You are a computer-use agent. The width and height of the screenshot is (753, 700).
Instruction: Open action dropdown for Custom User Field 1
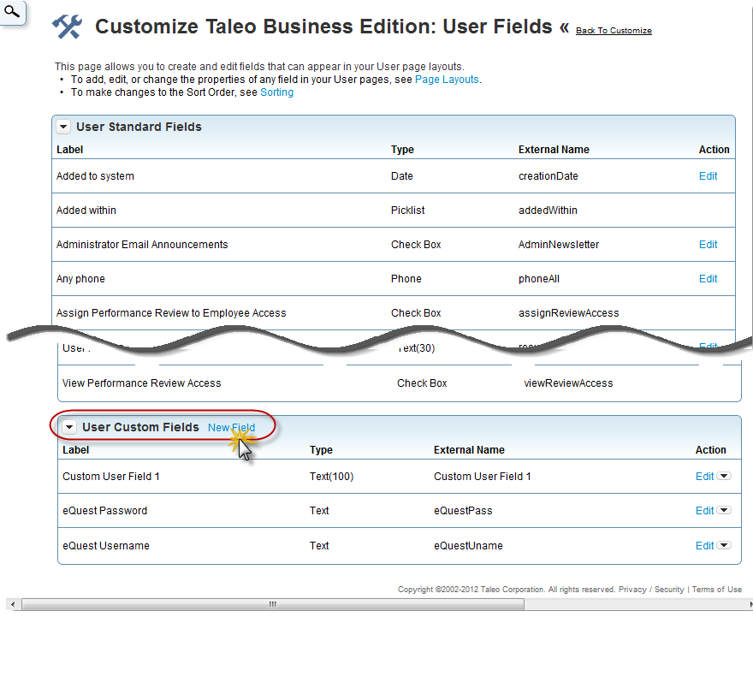click(x=724, y=476)
